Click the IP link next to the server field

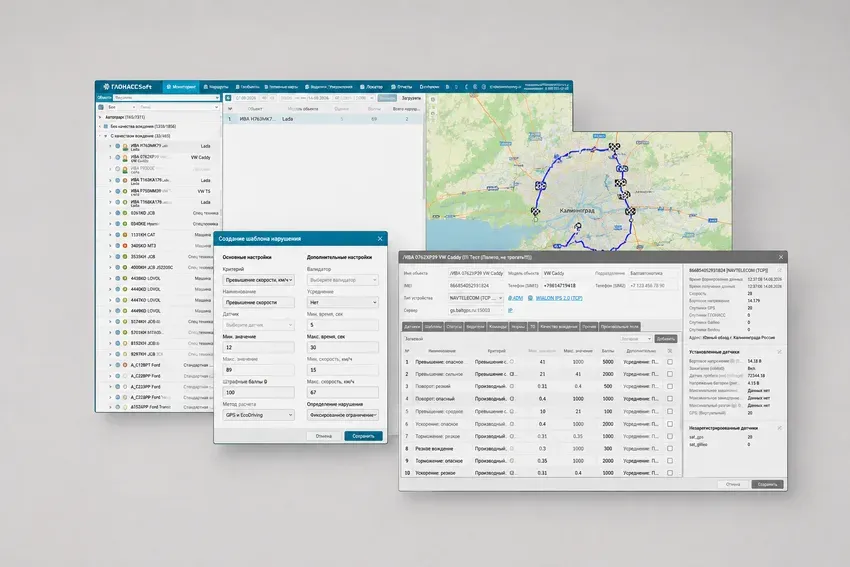tap(510, 310)
